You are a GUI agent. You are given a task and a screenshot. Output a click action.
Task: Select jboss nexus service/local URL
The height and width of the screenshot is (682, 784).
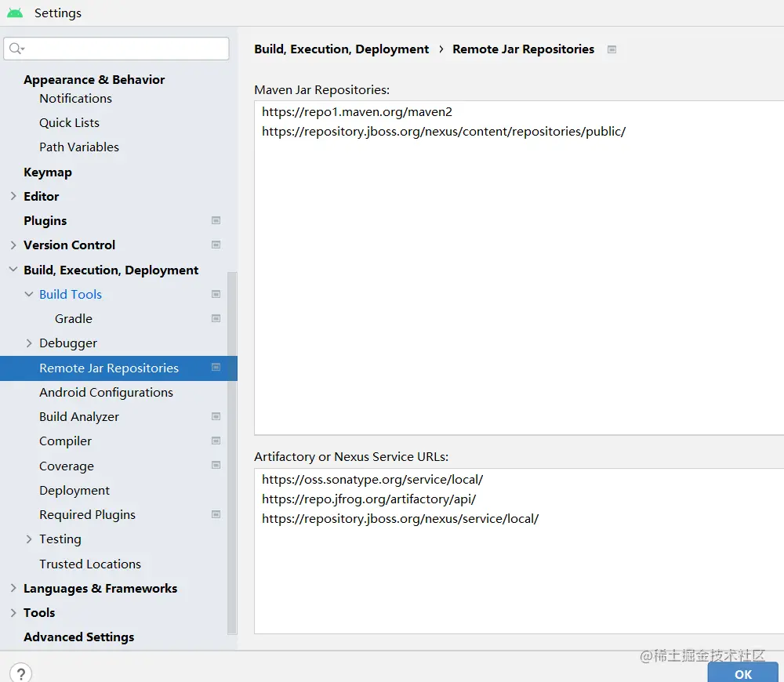400,518
